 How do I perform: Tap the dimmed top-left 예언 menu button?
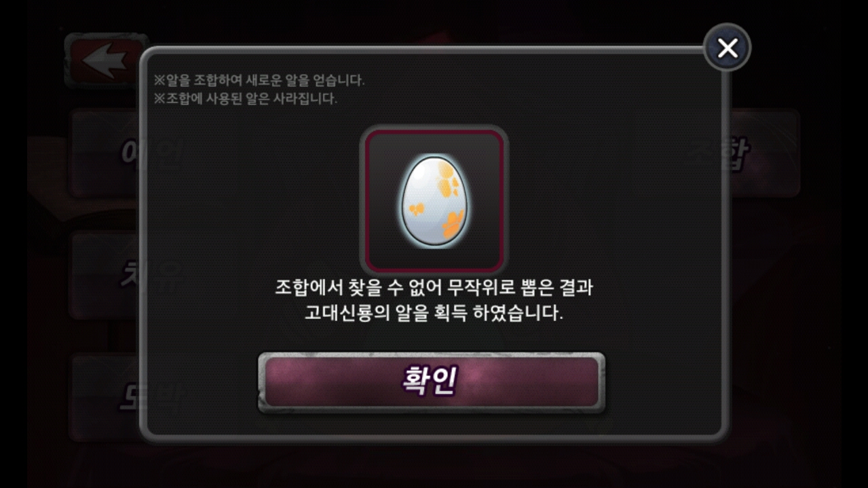click(x=106, y=153)
